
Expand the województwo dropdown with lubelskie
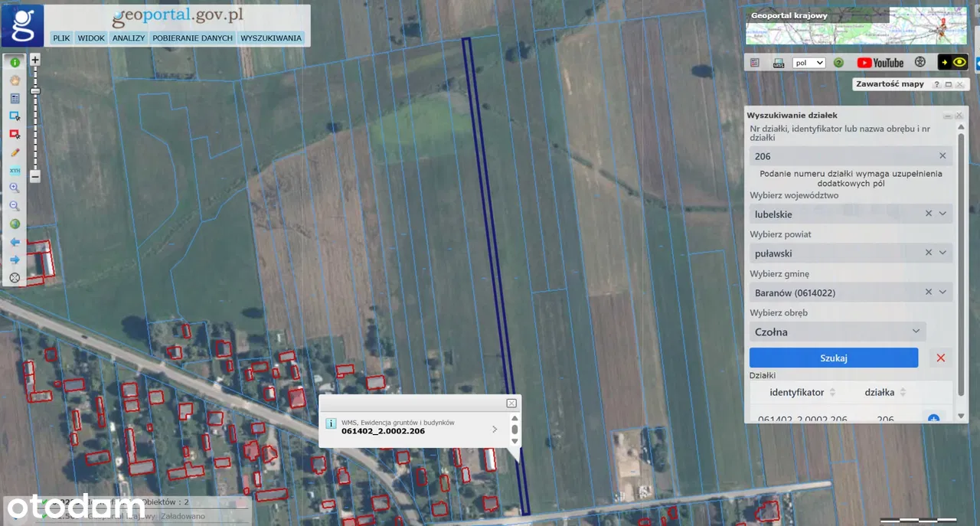click(942, 214)
